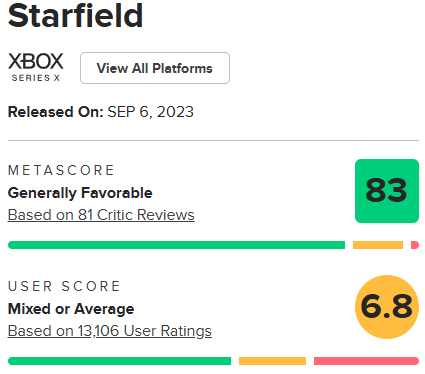Click the Released On label
Viewport: 425px width, 374px height.
click(x=56, y=112)
